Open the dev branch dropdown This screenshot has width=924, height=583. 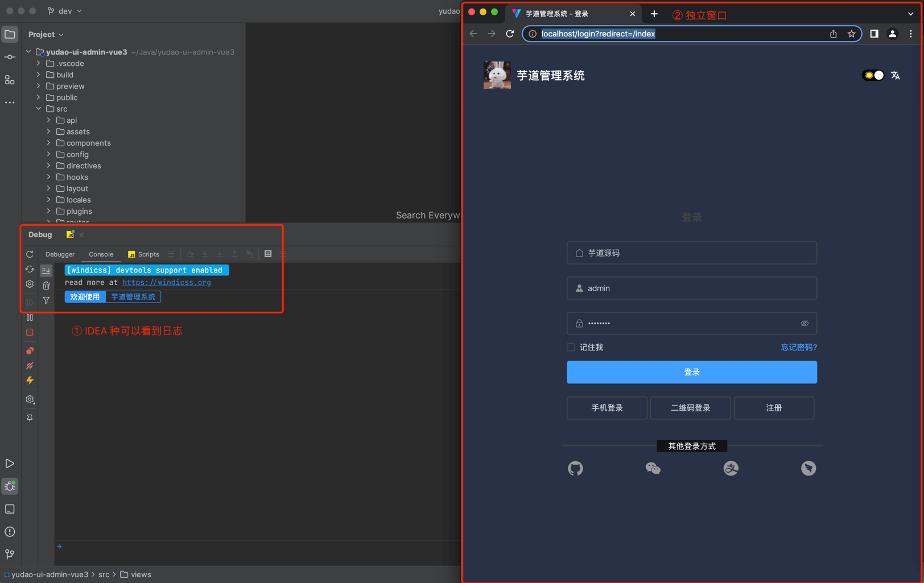click(64, 10)
